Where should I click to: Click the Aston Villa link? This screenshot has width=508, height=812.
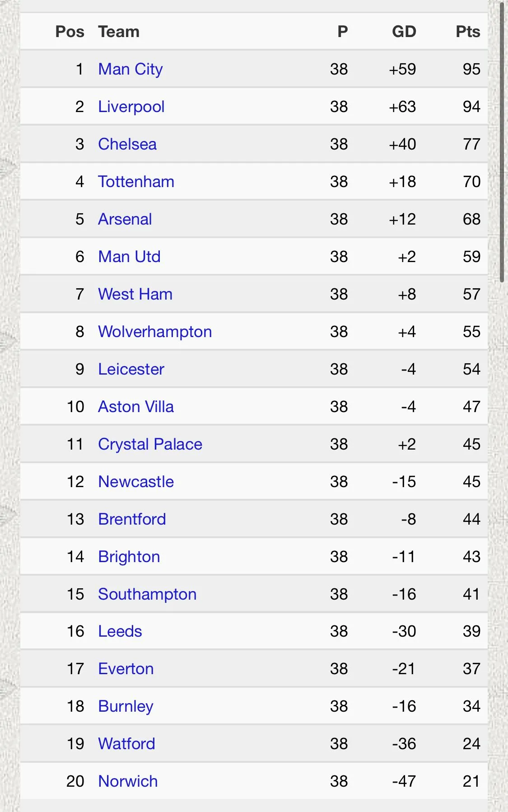(x=136, y=407)
